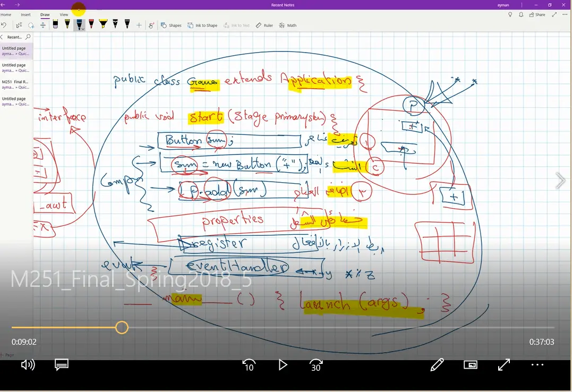The height and width of the screenshot is (392, 572).
Task: Activate the Lasso Select tool
Action: (x=31, y=25)
